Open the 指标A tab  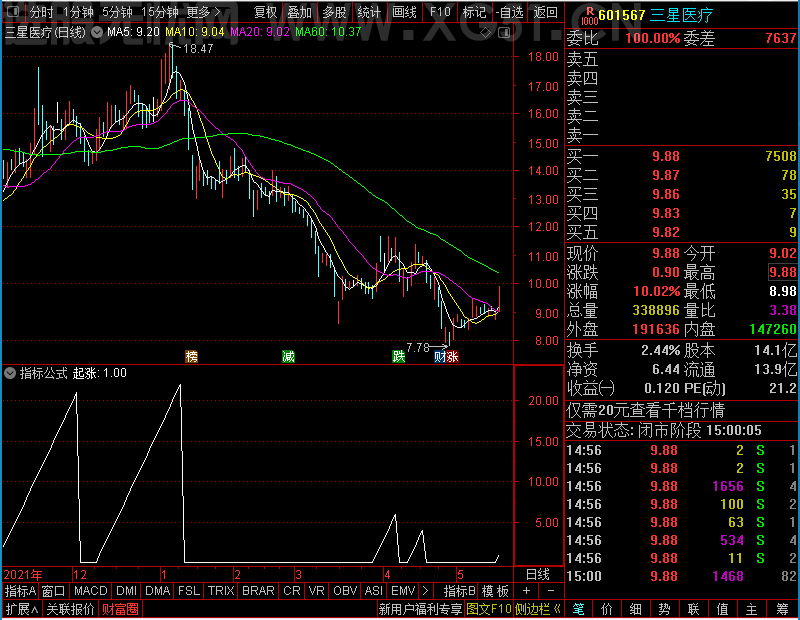tap(20, 591)
